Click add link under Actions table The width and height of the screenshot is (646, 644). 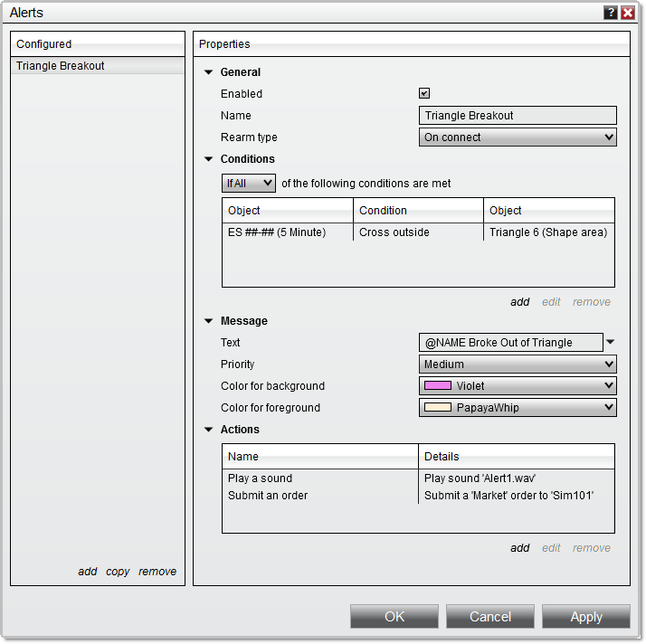point(519,548)
